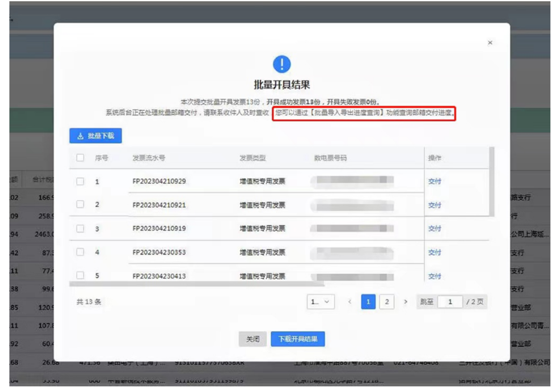557x392 pixels.
Task: Click serial number FP202304210921 cell
Action: point(159,205)
